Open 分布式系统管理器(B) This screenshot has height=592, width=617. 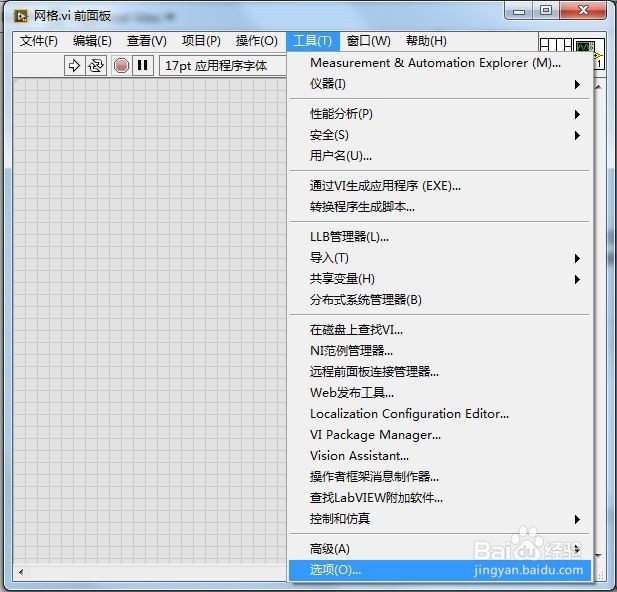(440, 300)
